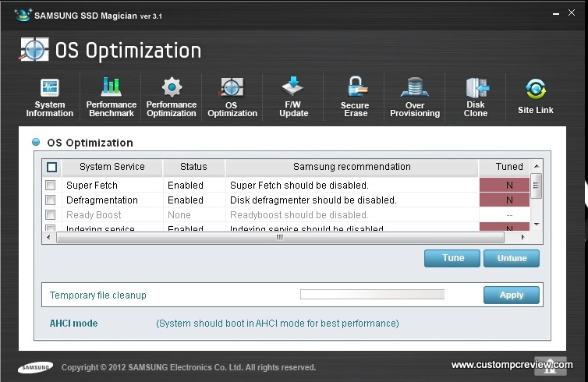The width and height of the screenshot is (588, 382).
Task: Click the AHCI mode label
Action: (73, 324)
